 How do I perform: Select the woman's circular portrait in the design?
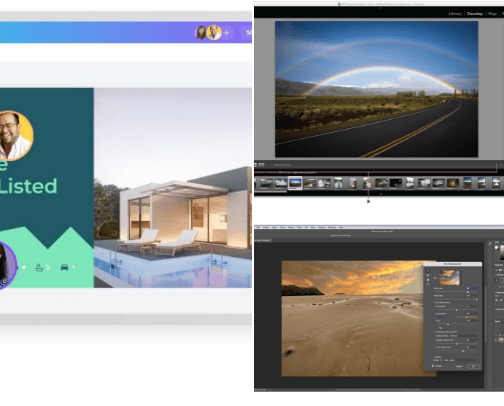click(6, 266)
